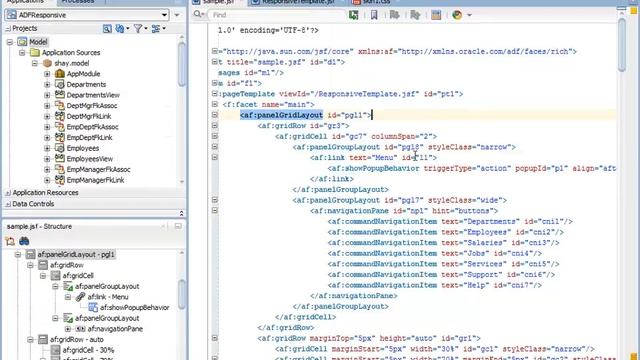Collapse the Projects section header
Screen dimensions: 640x360
[x=8, y=29]
